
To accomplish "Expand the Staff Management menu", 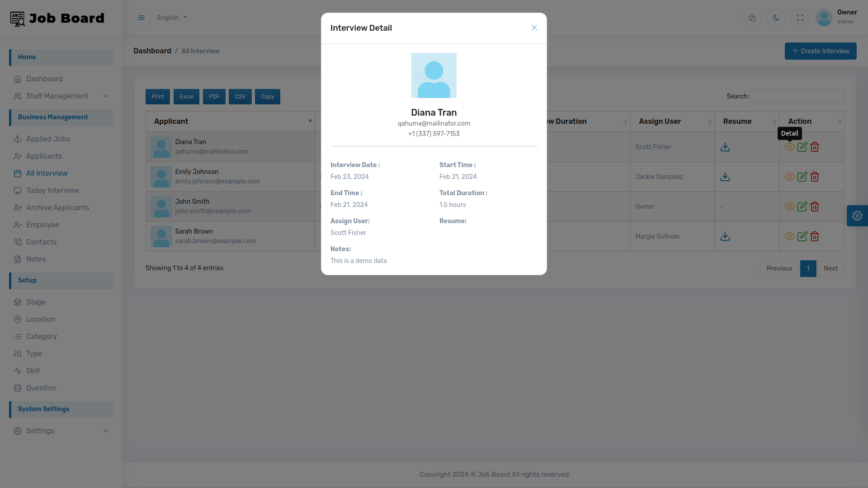I will (x=57, y=96).
